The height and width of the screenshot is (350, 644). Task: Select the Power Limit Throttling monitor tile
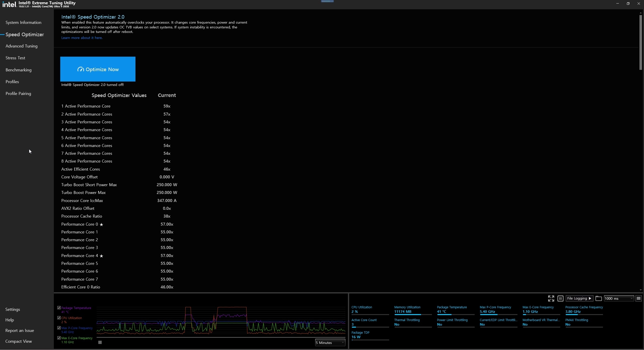pos(456,323)
